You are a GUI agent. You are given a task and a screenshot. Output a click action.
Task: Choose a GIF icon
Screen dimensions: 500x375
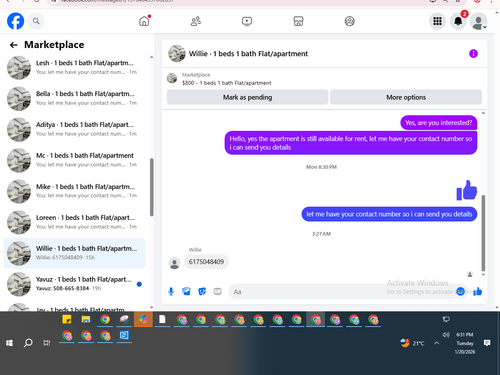(217, 292)
